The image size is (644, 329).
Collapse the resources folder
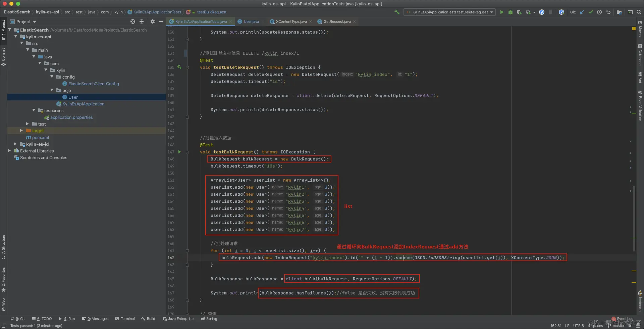34,110
